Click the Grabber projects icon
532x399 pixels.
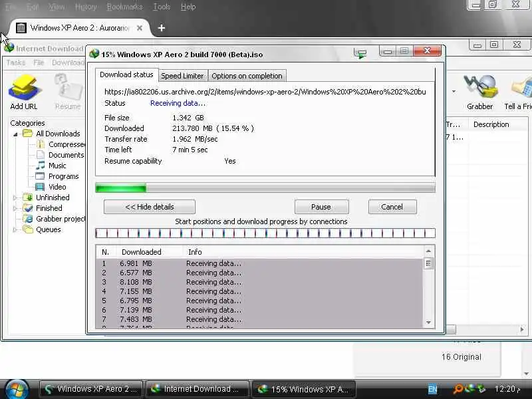(27, 219)
